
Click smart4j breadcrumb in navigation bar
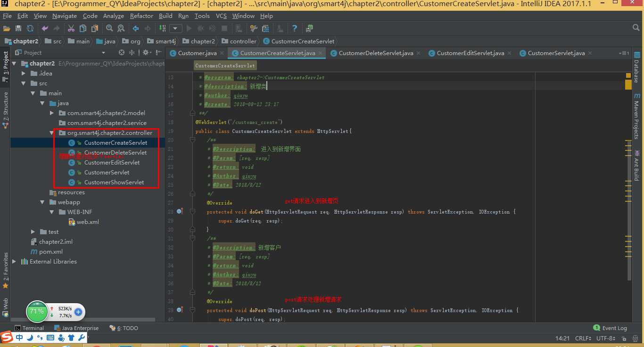coord(161,41)
